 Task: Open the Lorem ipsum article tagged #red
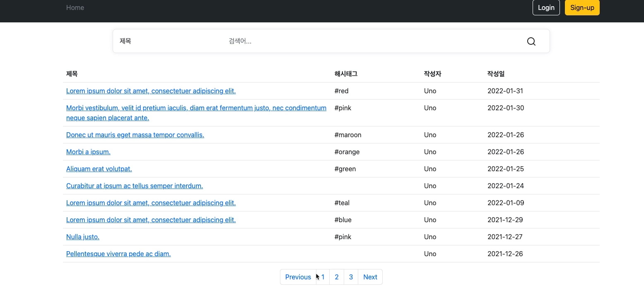click(151, 91)
